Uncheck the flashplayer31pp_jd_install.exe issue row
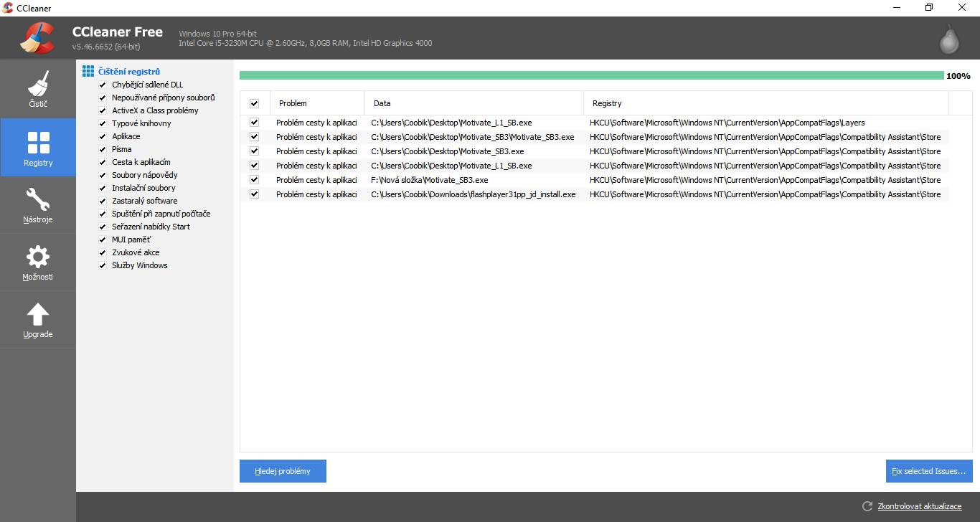The image size is (980, 522). point(254,194)
